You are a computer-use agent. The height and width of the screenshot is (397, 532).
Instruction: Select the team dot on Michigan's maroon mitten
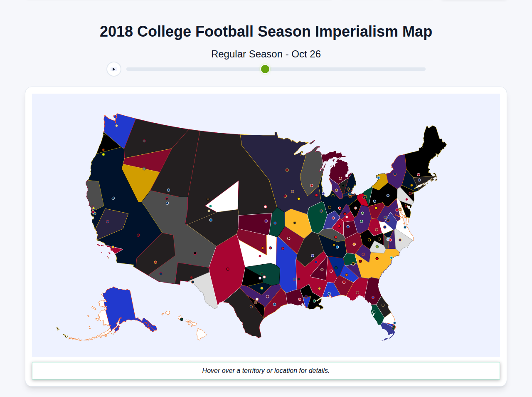[x=340, y=178]
